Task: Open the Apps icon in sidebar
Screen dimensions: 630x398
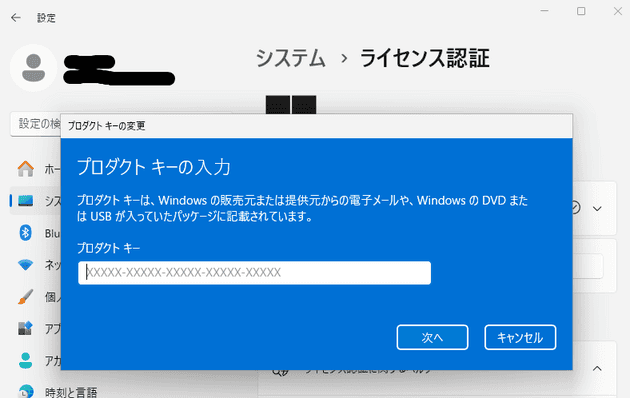Action: (x=26, y=329)
